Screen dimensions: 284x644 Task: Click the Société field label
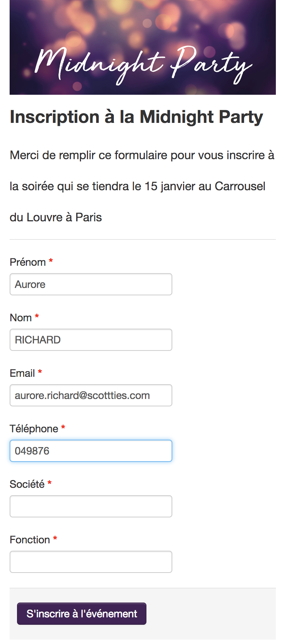[27, 484]
